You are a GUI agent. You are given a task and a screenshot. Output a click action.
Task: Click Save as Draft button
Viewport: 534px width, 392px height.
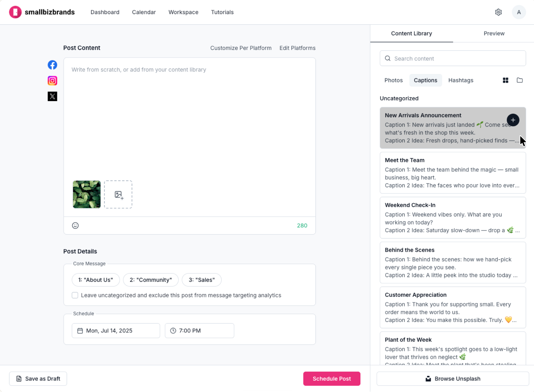click(x=38, y=379)
